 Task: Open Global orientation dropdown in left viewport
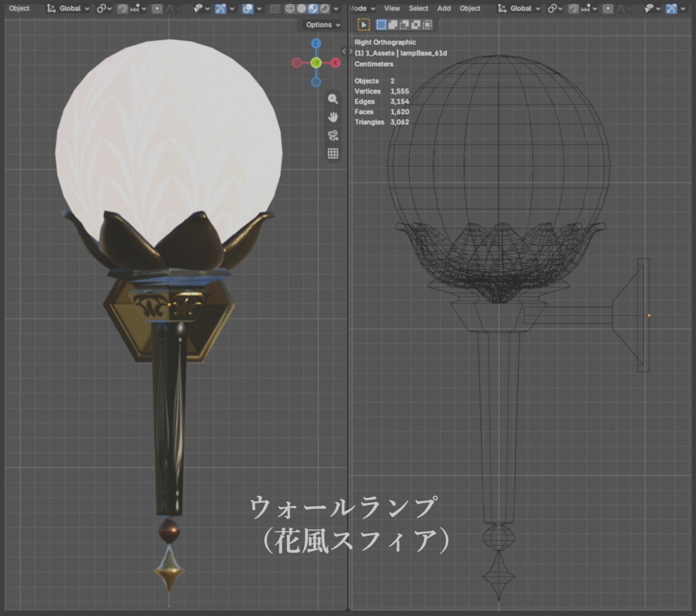point(69,8)
